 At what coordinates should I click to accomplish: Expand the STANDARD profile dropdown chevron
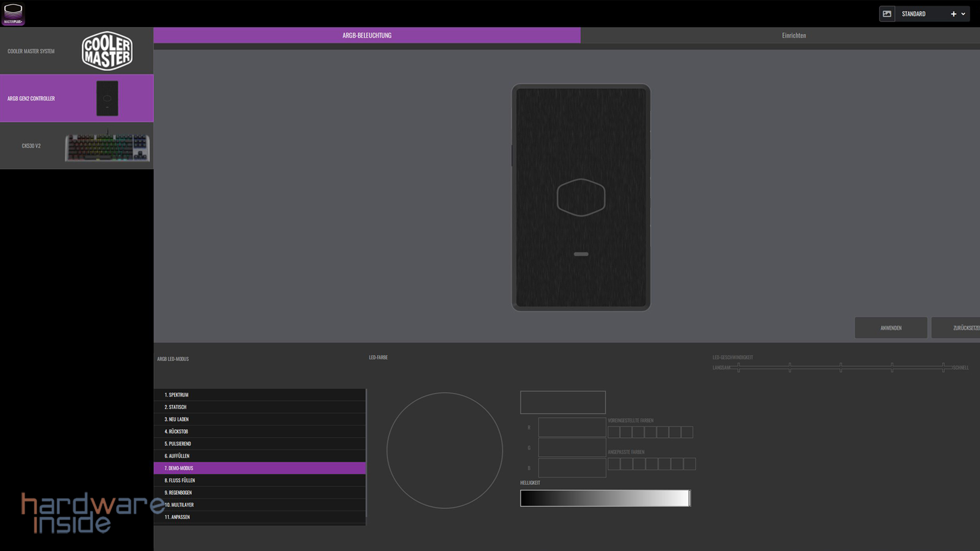click(x=963, y=14)
